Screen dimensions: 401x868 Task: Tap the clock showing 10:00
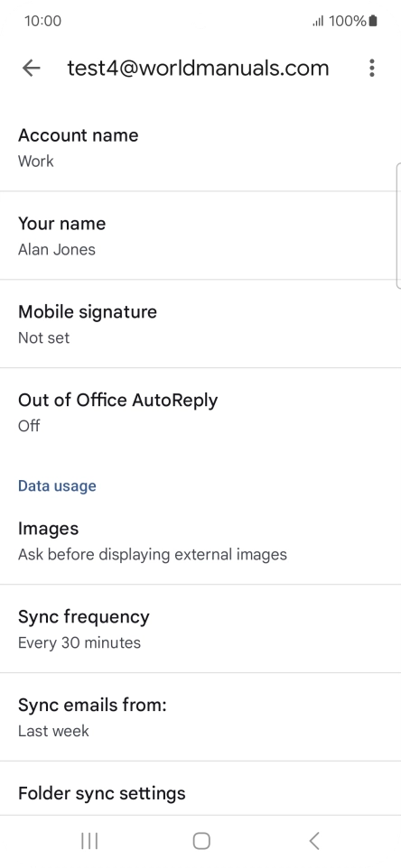(42, 21)
